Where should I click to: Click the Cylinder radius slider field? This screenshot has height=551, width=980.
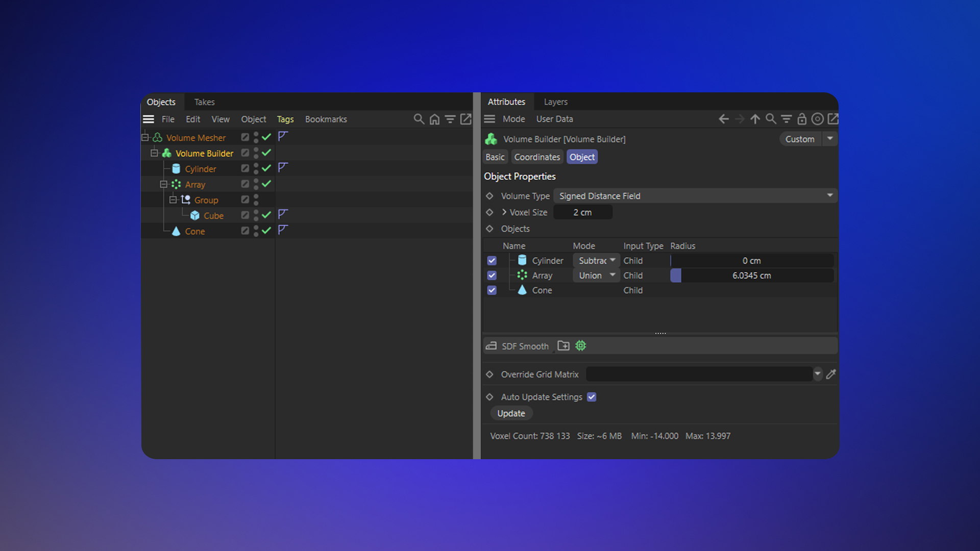click(752, 261)
